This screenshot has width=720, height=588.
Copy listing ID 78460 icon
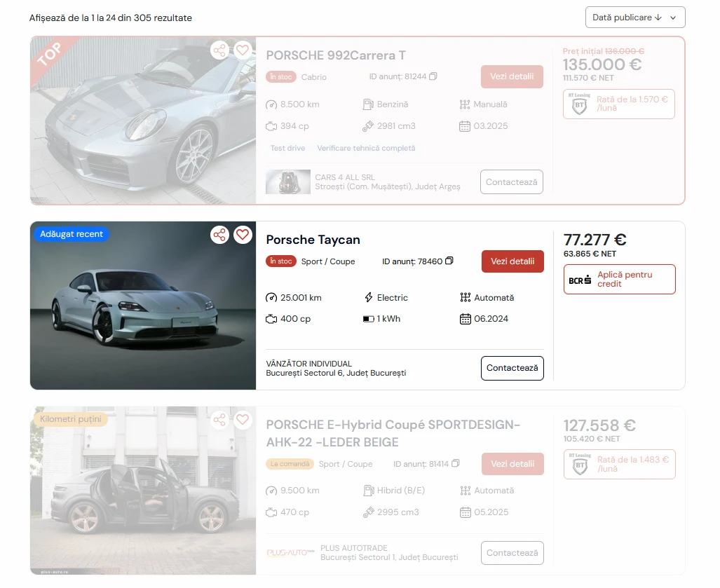(449, 261)
